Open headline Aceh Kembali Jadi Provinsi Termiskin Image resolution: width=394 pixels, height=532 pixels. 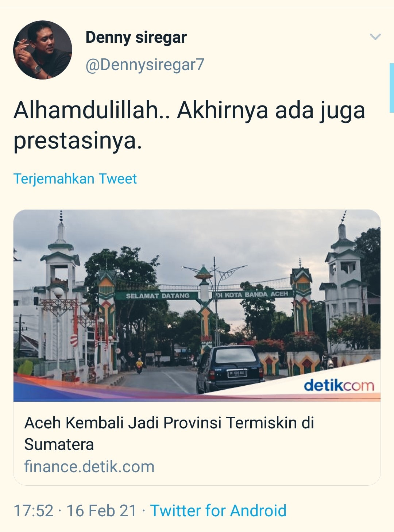coord(169,433)
